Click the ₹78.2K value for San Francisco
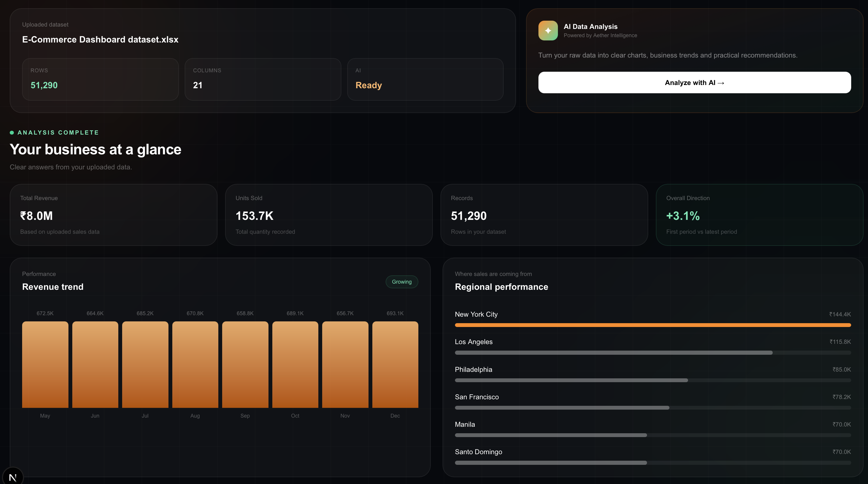This screenshot has width=868, height=484. click(x=842, y=397)
